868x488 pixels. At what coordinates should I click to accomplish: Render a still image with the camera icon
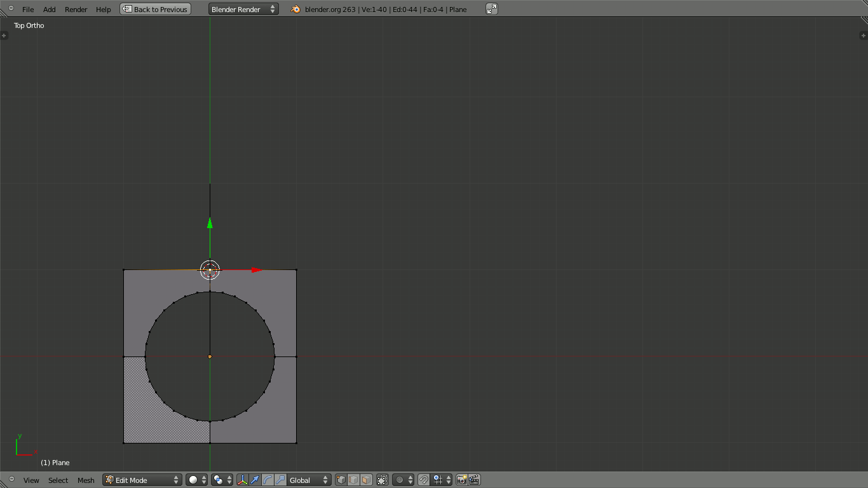click(x=461, y=480)
